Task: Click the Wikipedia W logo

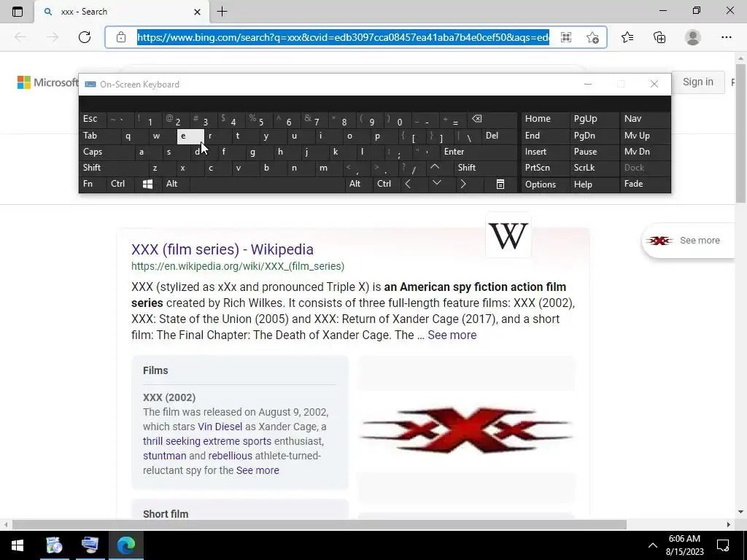Action: click(x=508, y=236)
